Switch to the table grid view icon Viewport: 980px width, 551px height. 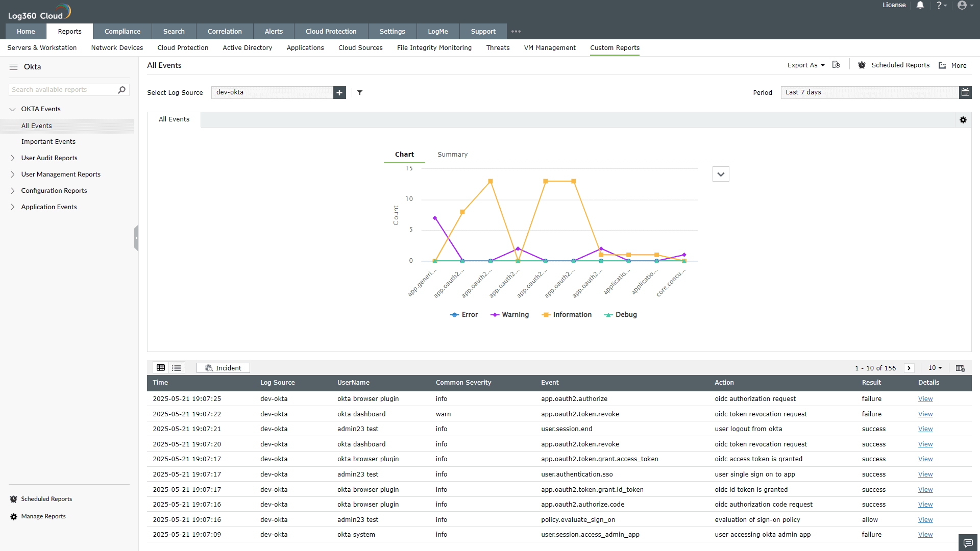[x=161, y=368]
